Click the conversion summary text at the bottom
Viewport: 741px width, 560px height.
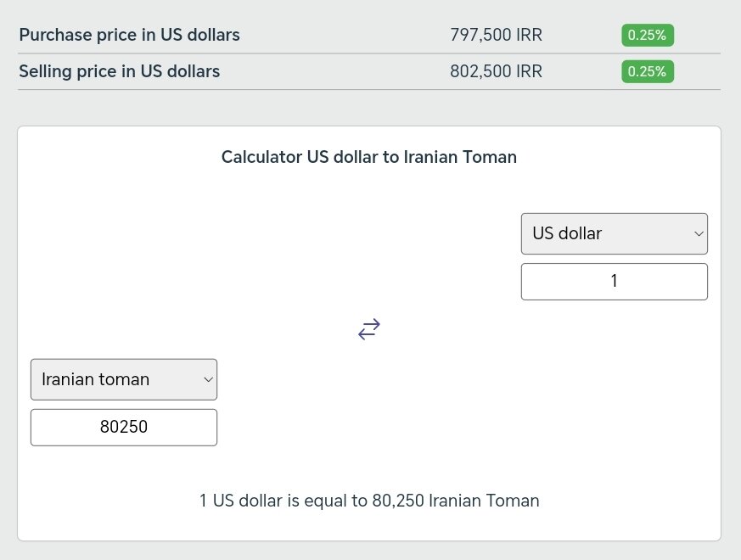(368, 501)
